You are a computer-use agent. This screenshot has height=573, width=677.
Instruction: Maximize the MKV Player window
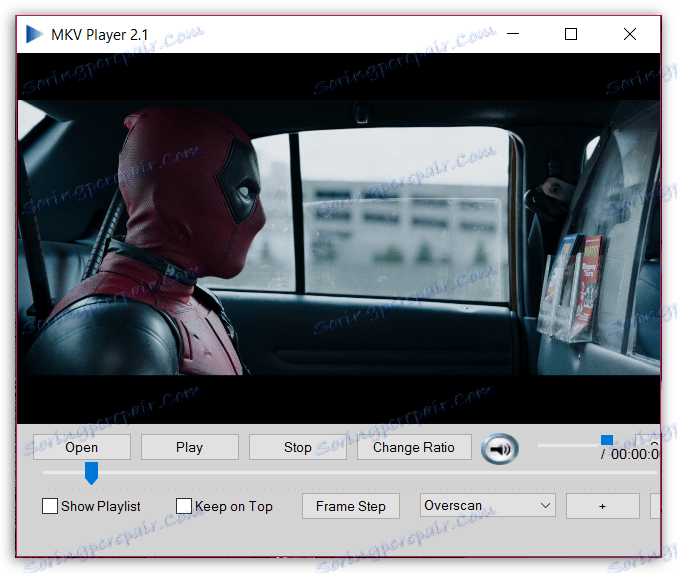pos(571,34)
